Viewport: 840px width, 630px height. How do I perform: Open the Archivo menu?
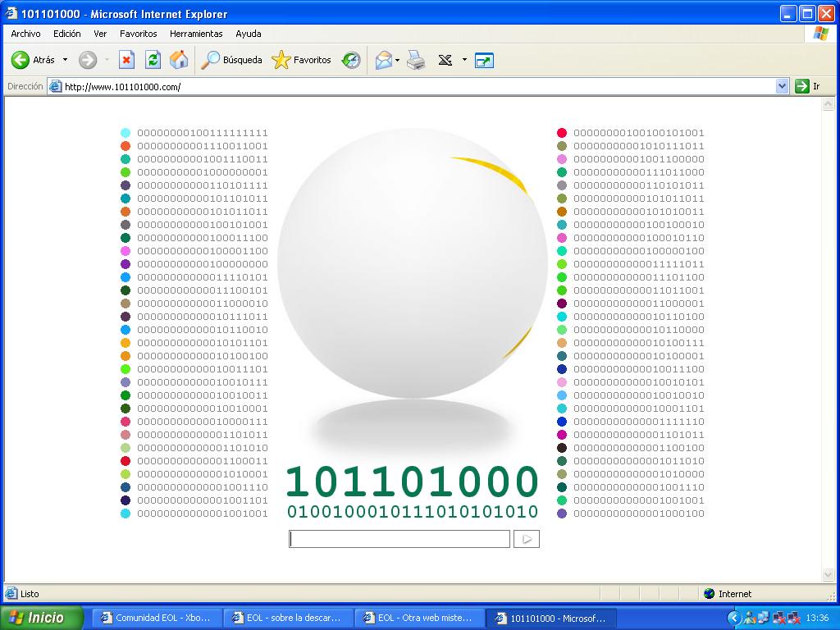point(25,34)
